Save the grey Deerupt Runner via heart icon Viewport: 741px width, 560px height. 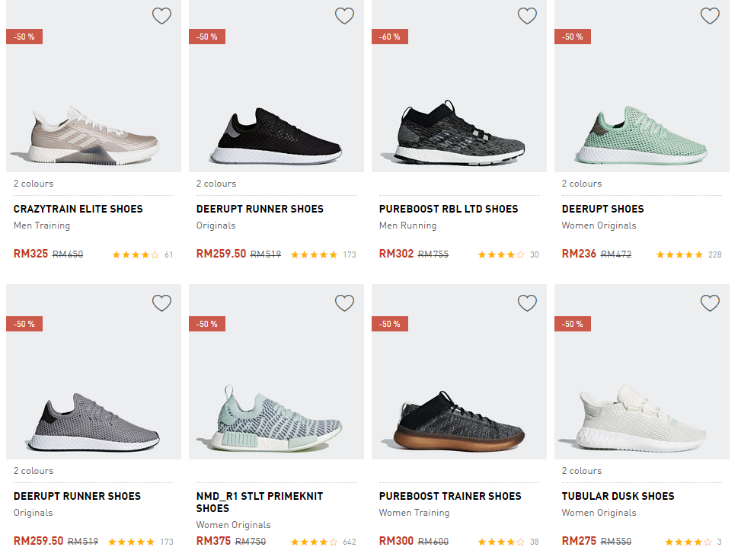161,303
